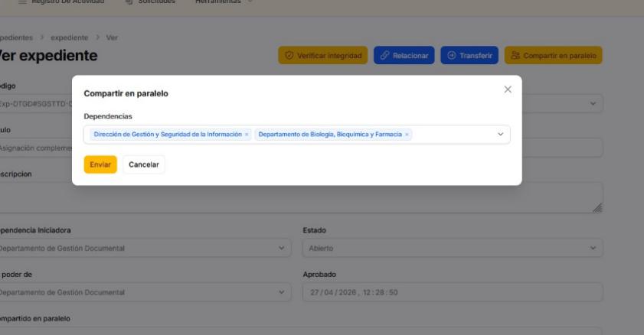Click expediente breadcrumb link
Image resolution: width=644 pixels, height=335 pixels.
(70, 37)
